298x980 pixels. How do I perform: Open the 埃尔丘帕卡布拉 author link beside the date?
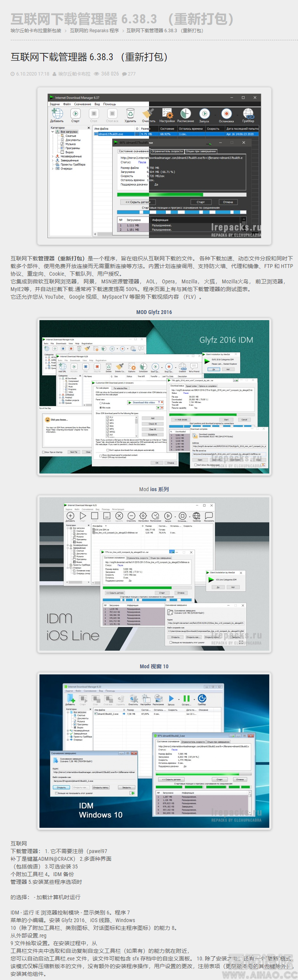point(74,74)
